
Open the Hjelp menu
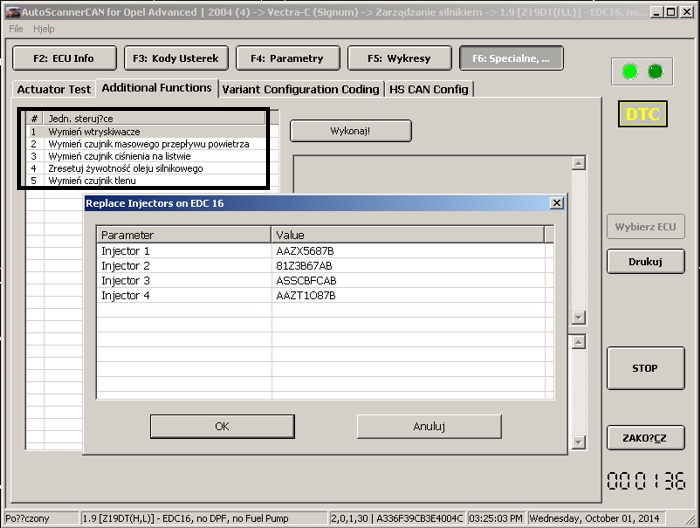(x=44, y=29)
